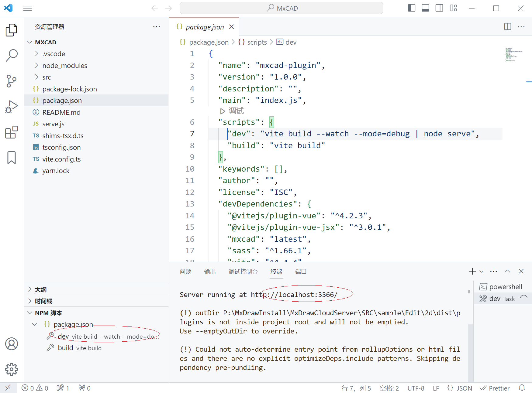Maximize the panel size chevron
This screenshot has width=532, height=393.
(507, 271)
